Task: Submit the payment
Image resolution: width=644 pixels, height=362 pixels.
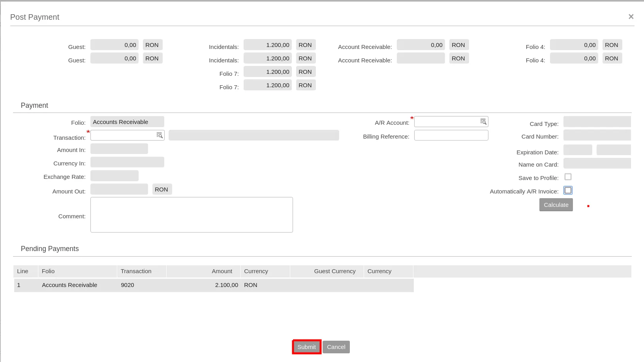Action: tap(307, 347)
